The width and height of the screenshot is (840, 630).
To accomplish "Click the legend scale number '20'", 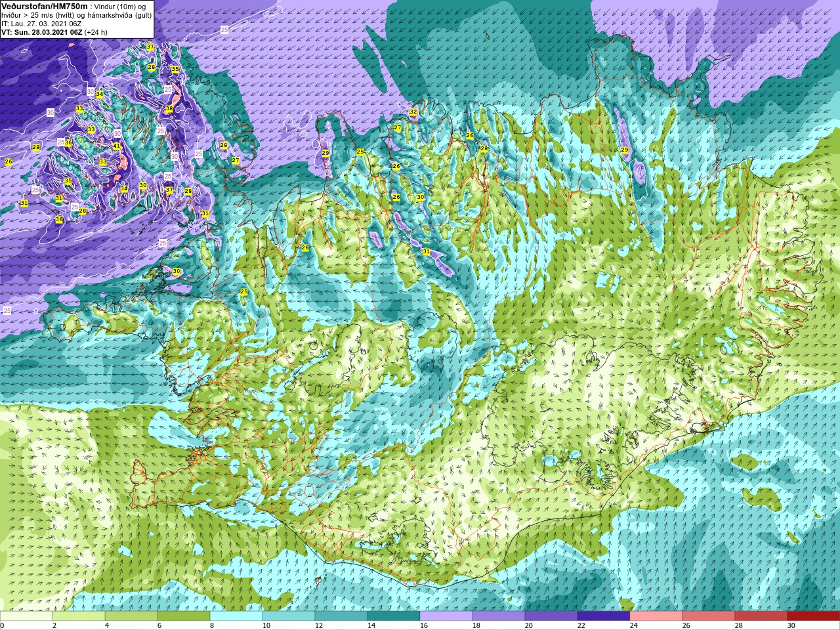I will (x=529, y=625).
